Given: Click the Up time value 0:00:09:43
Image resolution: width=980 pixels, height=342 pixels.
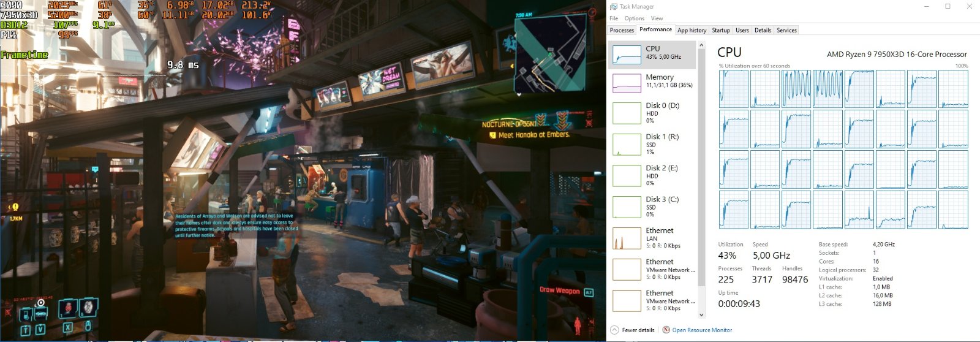Looking at the screenshot, I should tap(739, 303).
